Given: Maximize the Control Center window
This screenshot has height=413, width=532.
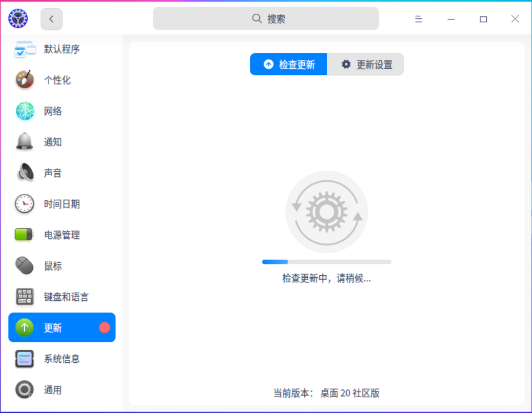Looking at the screenshot, I should tap(483, 19).
